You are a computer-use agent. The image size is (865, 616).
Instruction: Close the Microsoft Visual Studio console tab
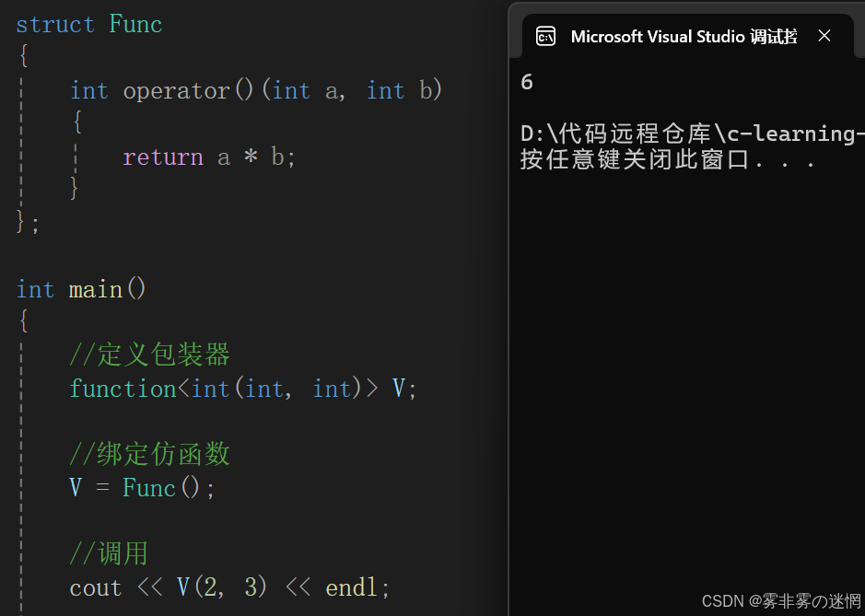pyautogui.click(x=824, y=36)
